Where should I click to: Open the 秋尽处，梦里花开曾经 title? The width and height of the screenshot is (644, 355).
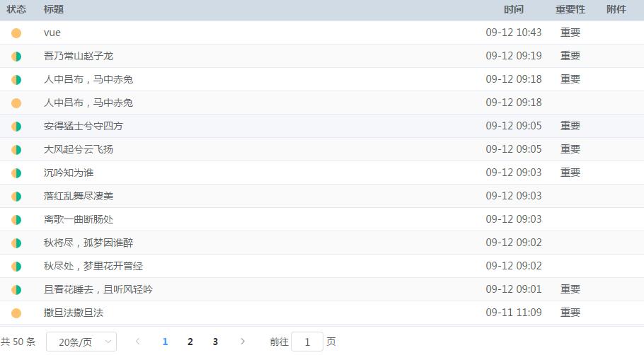click(x=93, y=267)
